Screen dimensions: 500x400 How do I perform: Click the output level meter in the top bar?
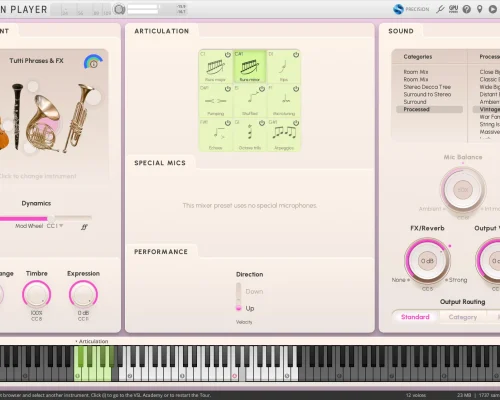143,9
